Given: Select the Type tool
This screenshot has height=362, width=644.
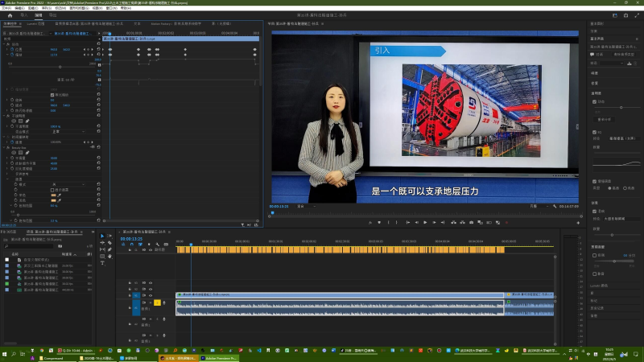Looking at the screenshot, I should click(x=102, y=262).
